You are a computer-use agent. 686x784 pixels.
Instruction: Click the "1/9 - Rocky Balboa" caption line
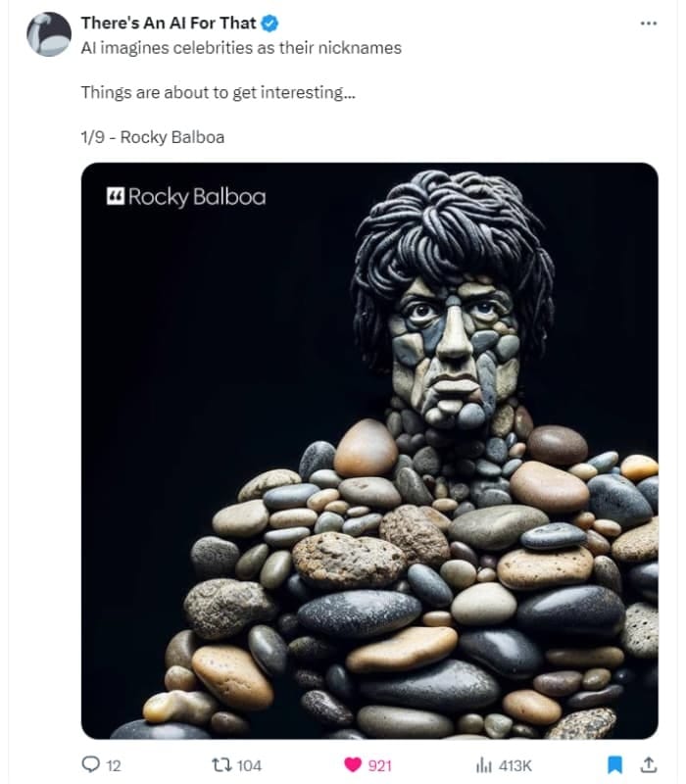(153, 137)
